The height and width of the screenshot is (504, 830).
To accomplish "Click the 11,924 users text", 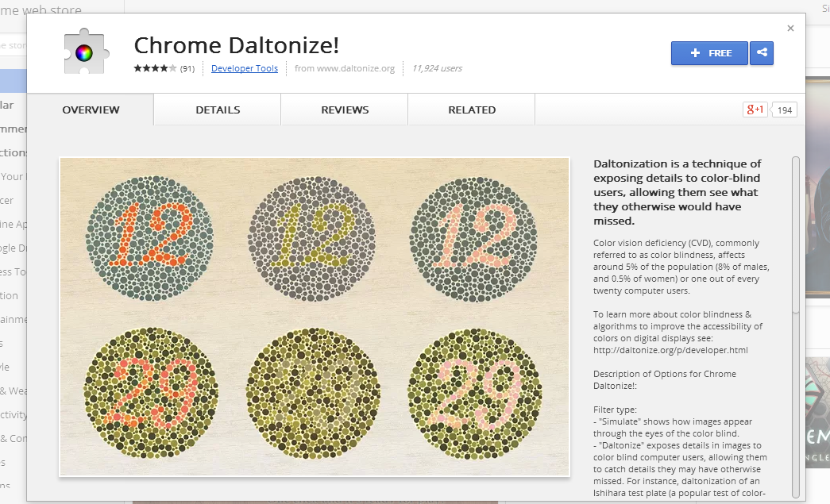I will 437,68.
